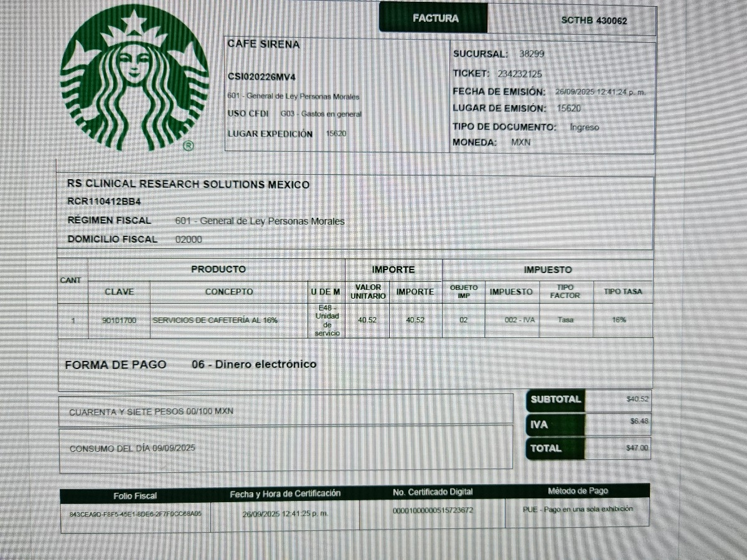
Task: Click the Fecha de Emisión date value
Action: point(600,92)
